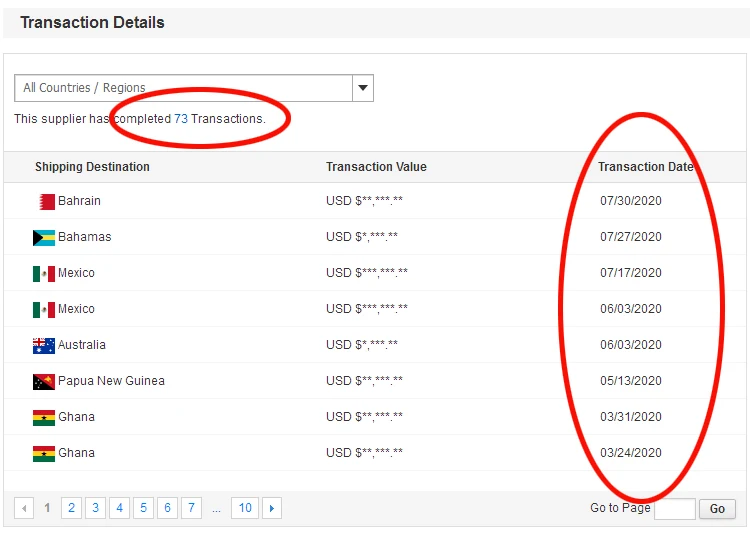
Task: Click the date 03/31/2020
Action: [x=631, y=417]
